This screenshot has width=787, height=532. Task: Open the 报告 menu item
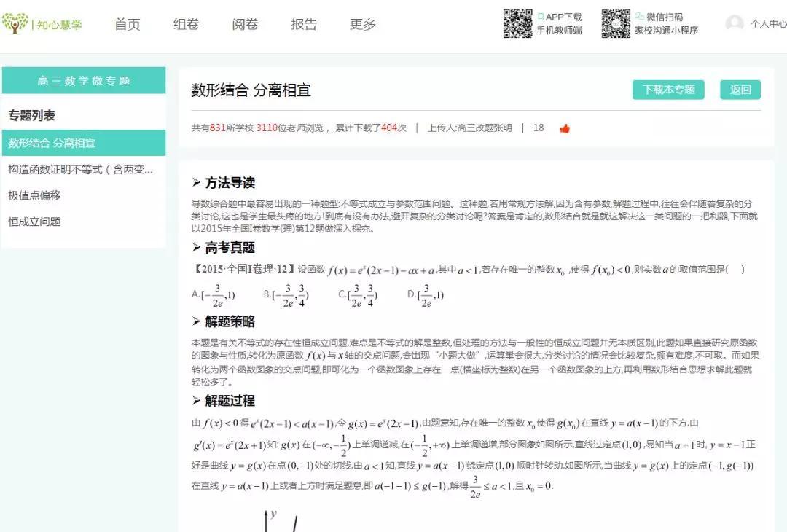pyautogui.click(x=304, y=24)
